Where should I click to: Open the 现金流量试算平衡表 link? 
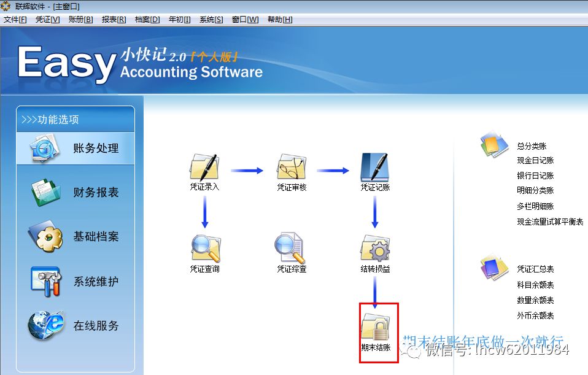click(x=550, y=222)
